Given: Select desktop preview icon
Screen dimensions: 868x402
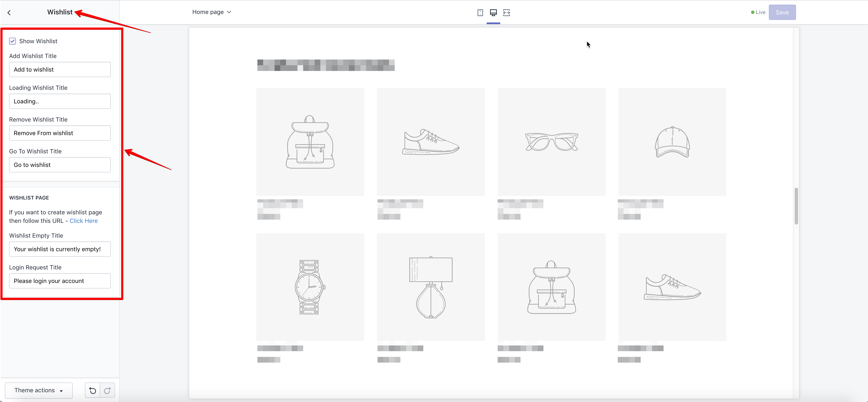Looking at the screenshot, I should pyautogui.click(x=493, y=12).
